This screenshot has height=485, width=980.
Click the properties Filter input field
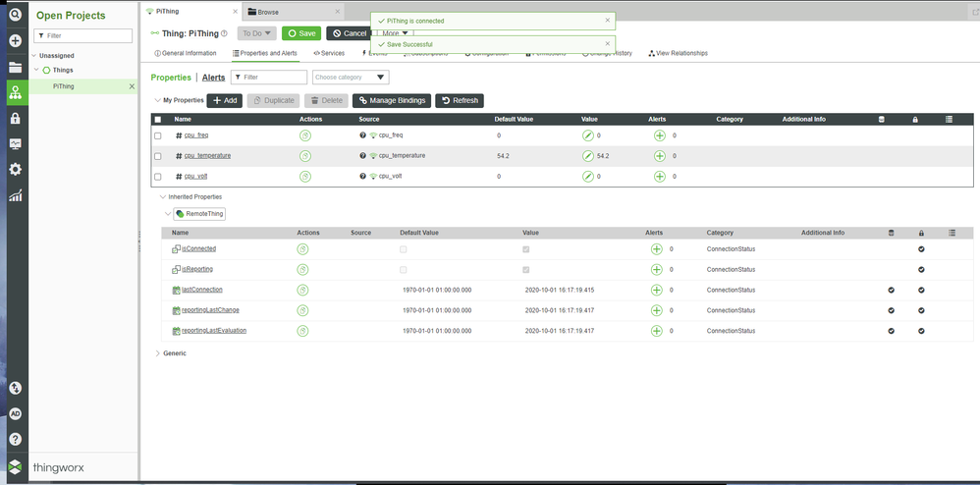tap(269, 77)
